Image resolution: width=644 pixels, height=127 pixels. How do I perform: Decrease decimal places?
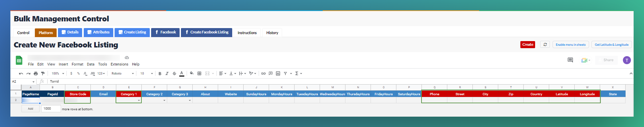[x=85, y=74]
